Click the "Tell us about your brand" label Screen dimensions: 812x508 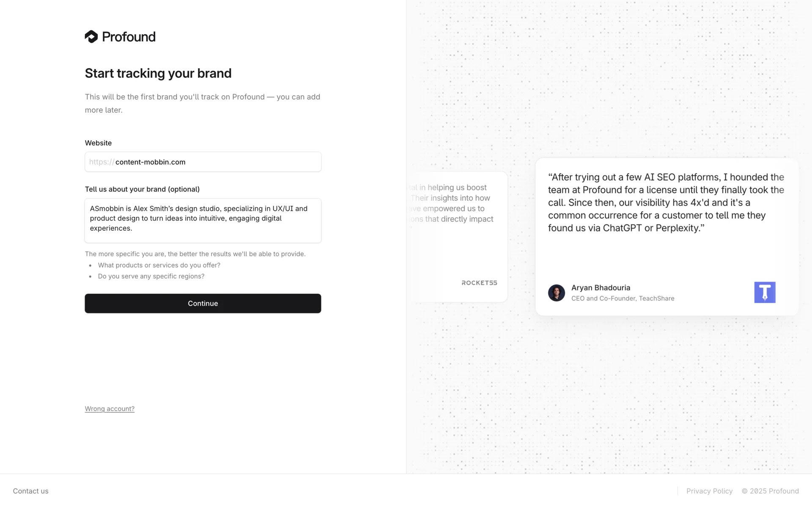(x=142, y=189)
